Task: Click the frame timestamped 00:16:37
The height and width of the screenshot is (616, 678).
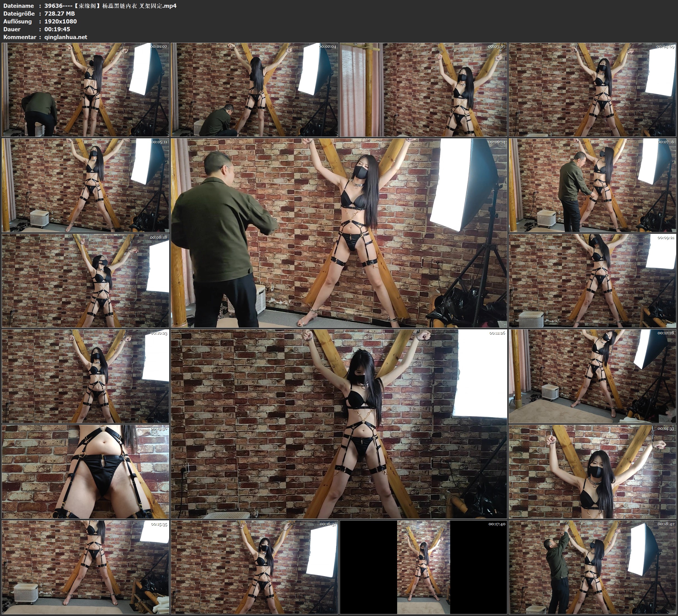Action: click(x=254, y=567)
